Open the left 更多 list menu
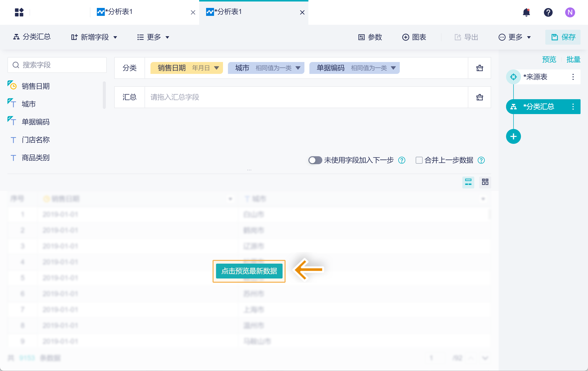Viewport: 588px width, 371px height. [x=153, y=37]
